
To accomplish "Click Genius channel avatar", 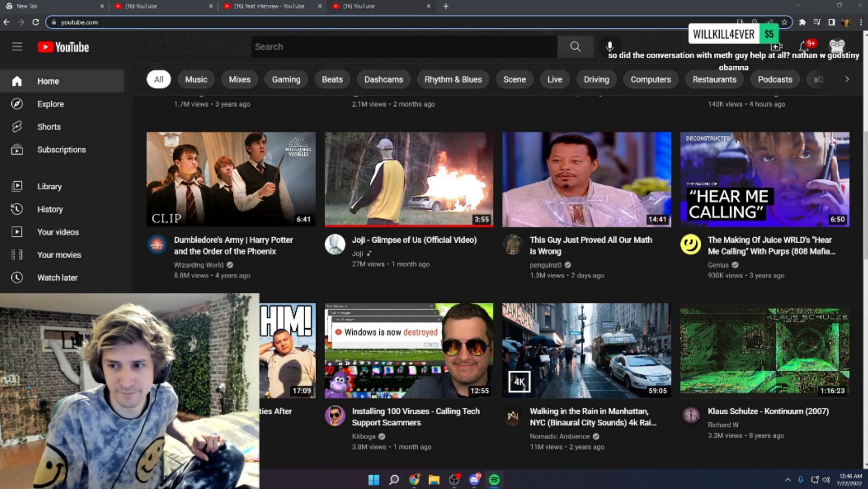I will pos(690,244).
